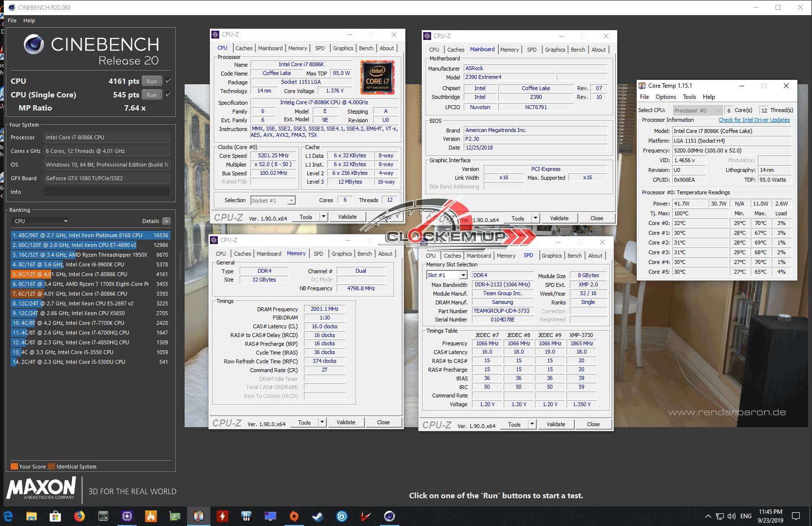This screenshot has height=526, width=812.
Task: Open the Ubisoft Connect taskbar icon
Action: click(342, 516)
